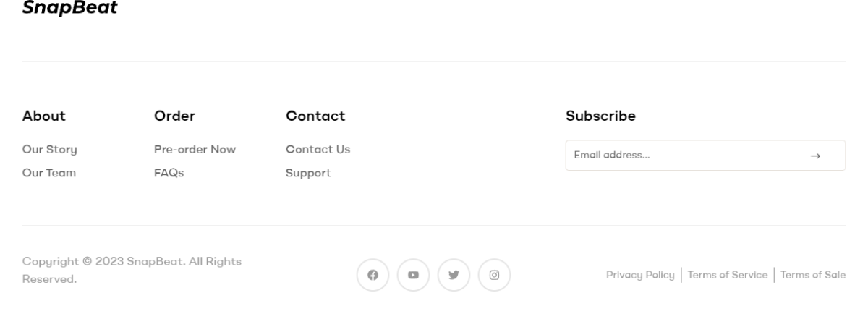Click the Order footer heading
This screenshot has height=319, width=868.
pos(175,116)
